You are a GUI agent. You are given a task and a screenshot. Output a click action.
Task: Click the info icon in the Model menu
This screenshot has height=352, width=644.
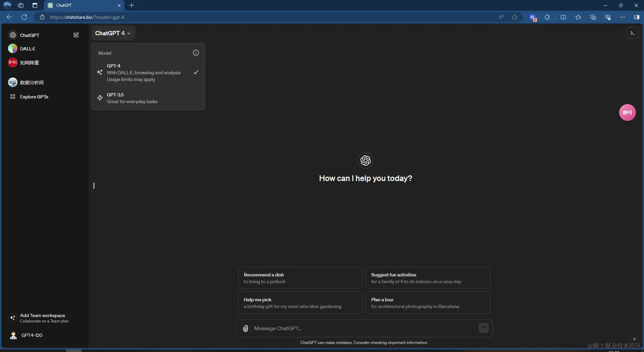(x=196, y=53)
